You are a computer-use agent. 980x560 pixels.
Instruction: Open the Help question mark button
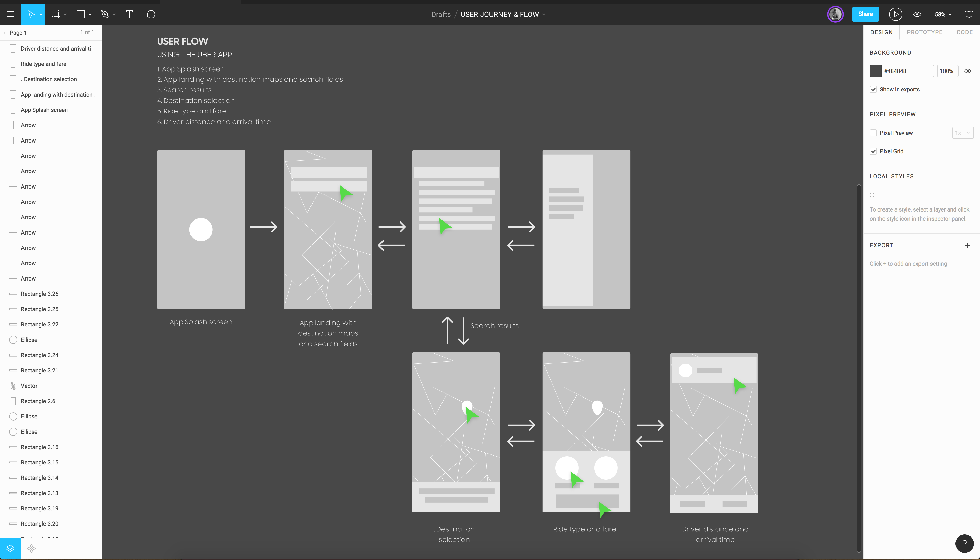[x=964, y=543]
